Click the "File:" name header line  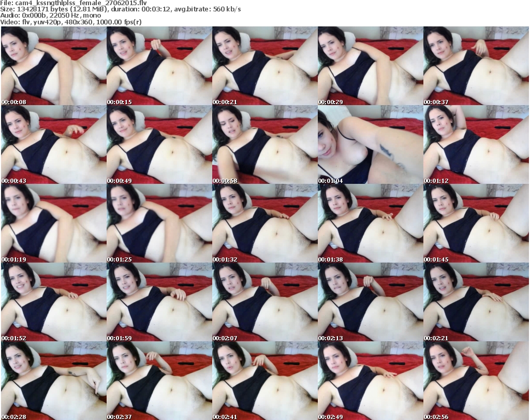tap(73, 3)
